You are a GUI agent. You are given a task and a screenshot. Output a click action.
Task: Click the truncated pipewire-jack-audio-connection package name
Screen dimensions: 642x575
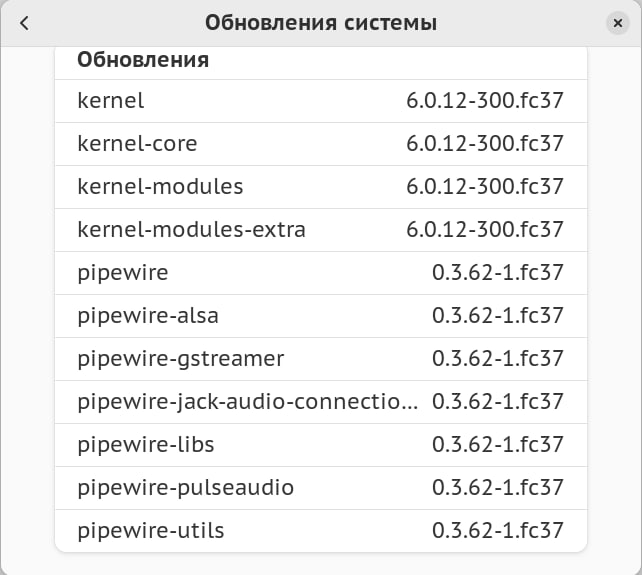click(248, 401)
